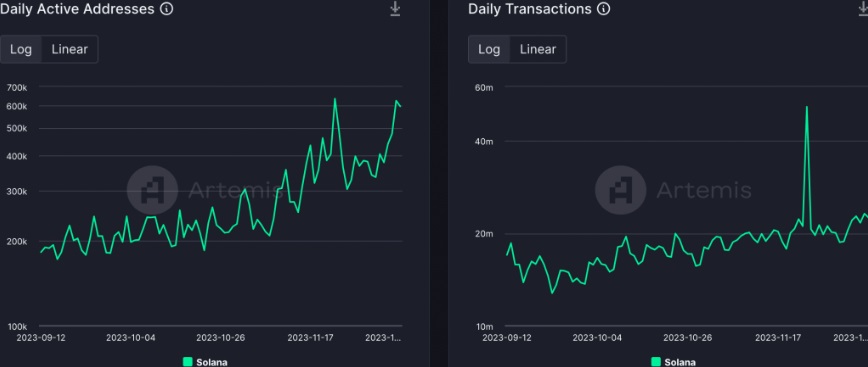Select Log scale for Daily Active Addresses
The image size is (868, 367).
pyautogui.click(x=21, y=49)
